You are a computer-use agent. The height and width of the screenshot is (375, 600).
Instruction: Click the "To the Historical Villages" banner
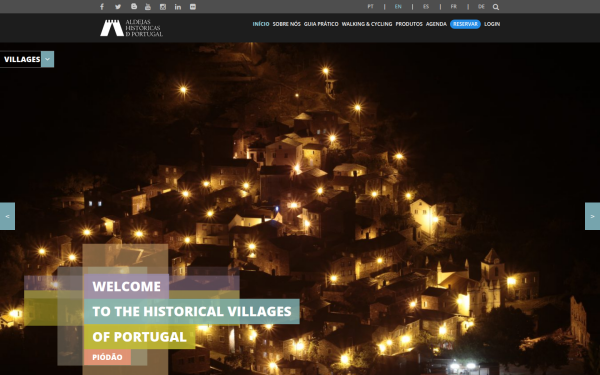[x=192, y=311]
